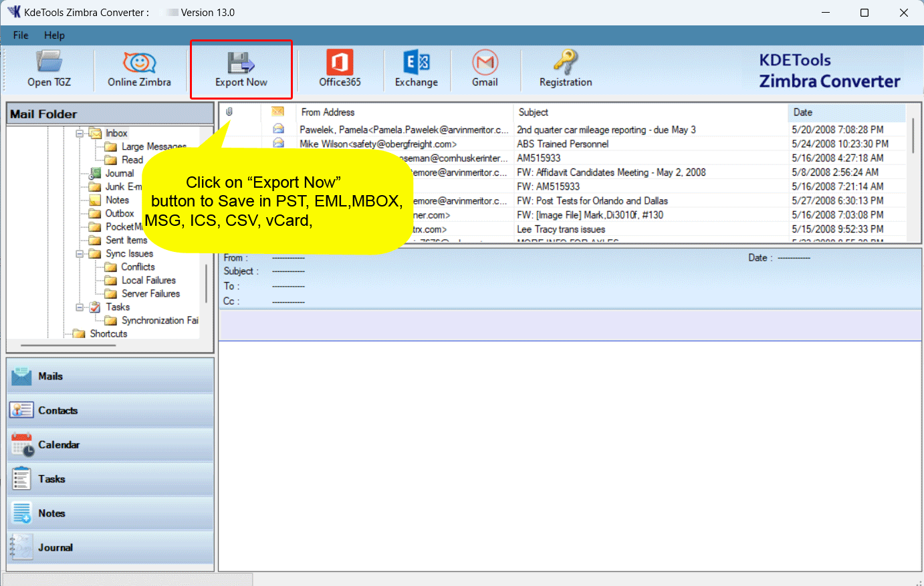Select the Exchange export option

coord(416,69)
